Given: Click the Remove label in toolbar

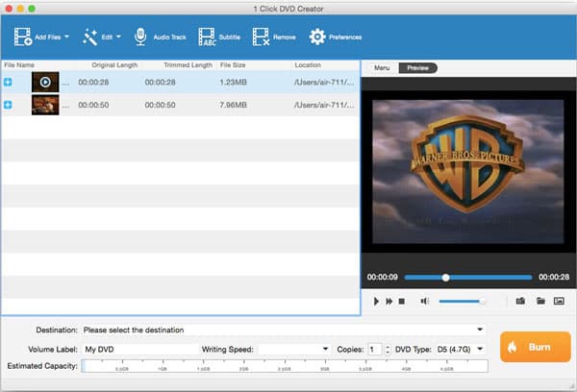Looking at the screenshot, I should [x=285, y=37].
